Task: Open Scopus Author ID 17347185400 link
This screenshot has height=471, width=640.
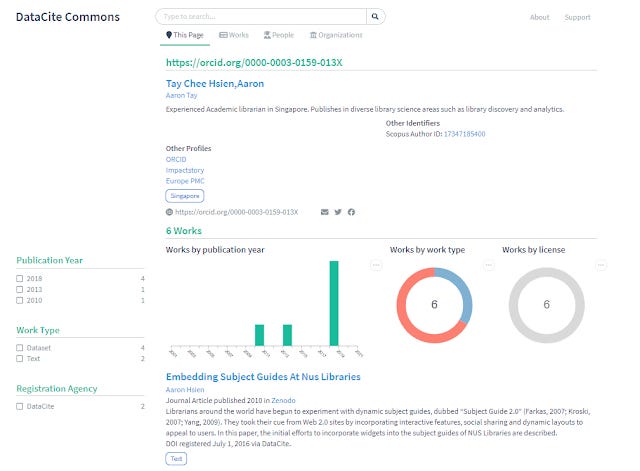Action: coord(464,134)
